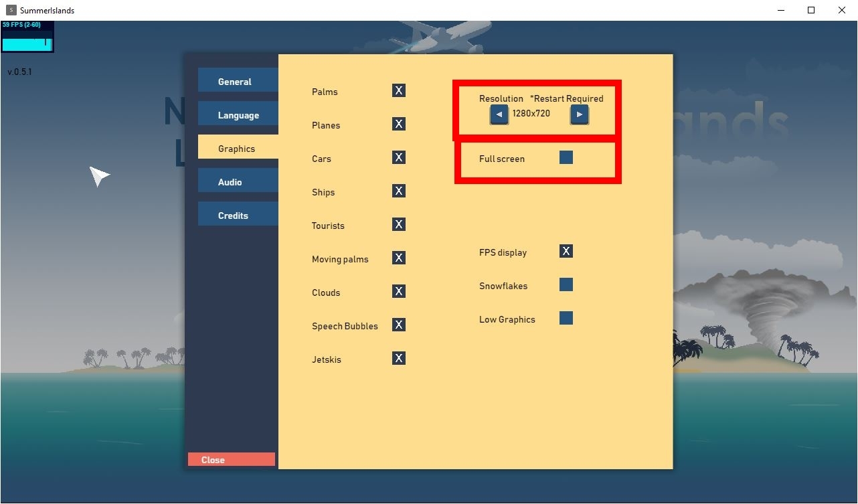Disable the Jetskis checkbox
Viewport: 858px width, 504px height.
399,359
